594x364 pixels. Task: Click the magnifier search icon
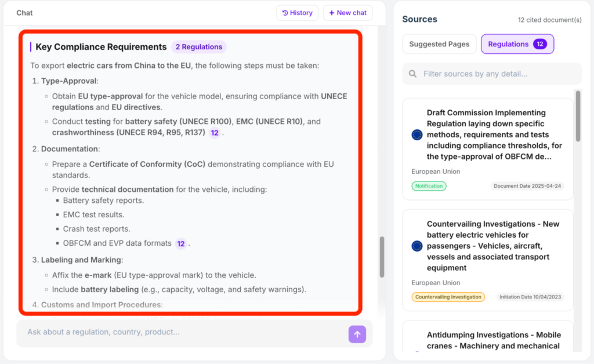pyautogui.click(x=412, y=74)
